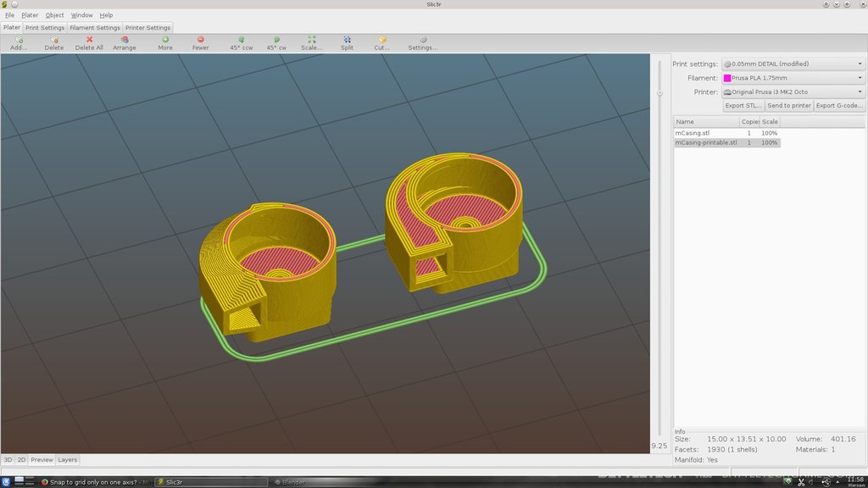Click the magenta filament color swatch
868x488 pixels.
pyautogui.click(x=727, y=78)
